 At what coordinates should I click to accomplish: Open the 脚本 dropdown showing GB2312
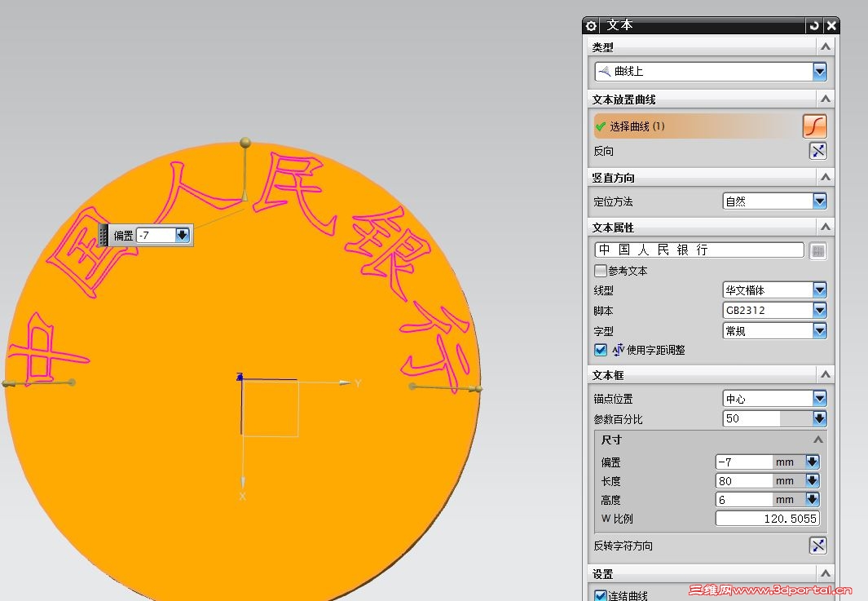819,310
